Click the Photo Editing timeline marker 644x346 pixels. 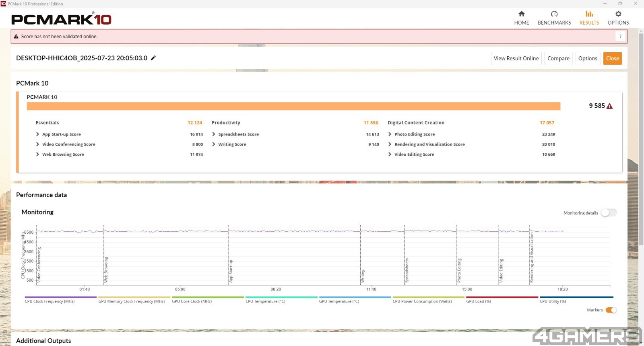point(459,270)
